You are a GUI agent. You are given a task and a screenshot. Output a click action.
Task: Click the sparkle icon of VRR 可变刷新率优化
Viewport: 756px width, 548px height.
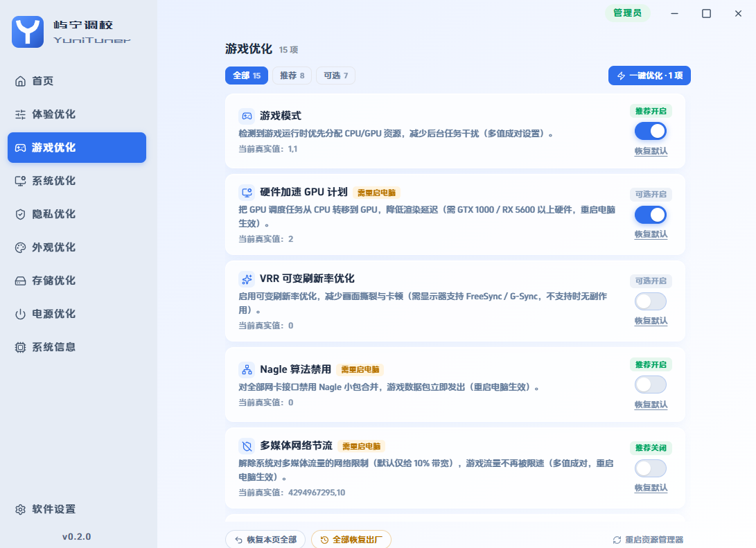(247, 279)
